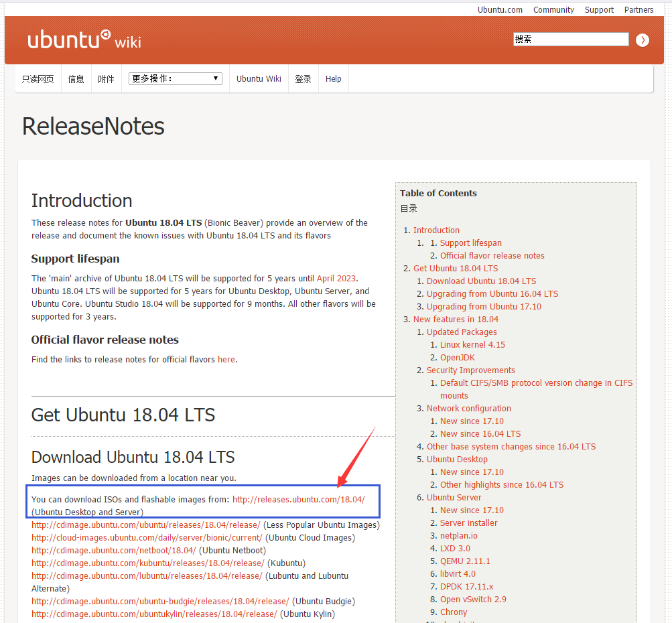Jump to Ubuntu Desktop contents entry

click(x=457, y=460)
